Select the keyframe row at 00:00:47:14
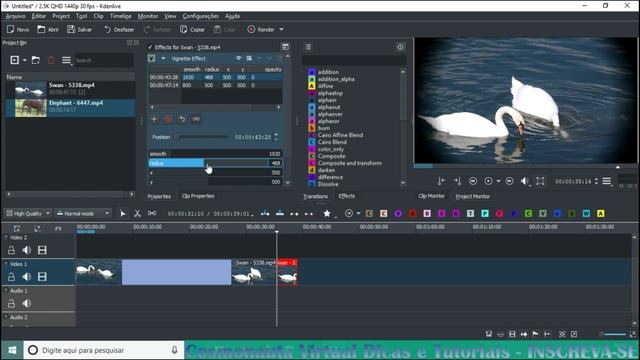640x360 pixels. tap(215, 85)
